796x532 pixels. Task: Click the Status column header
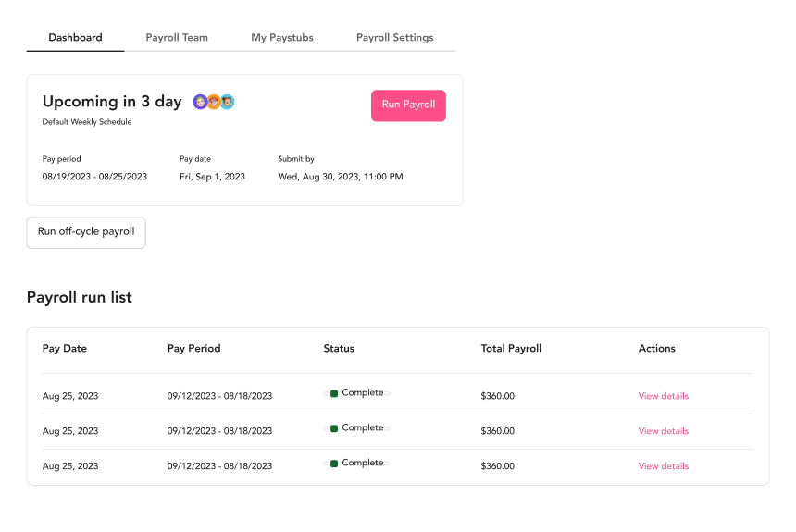(339, 349)
